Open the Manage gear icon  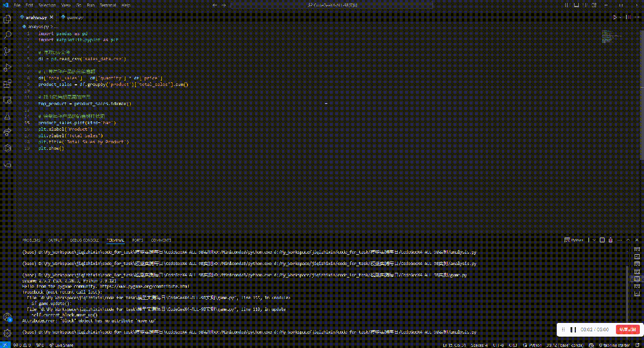coord(7,333)
